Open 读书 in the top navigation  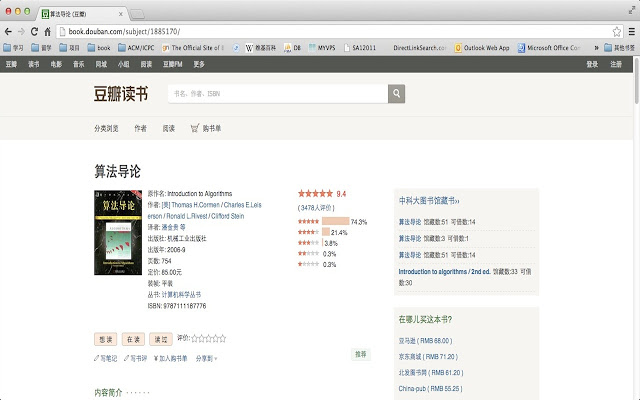click(33, 64)
